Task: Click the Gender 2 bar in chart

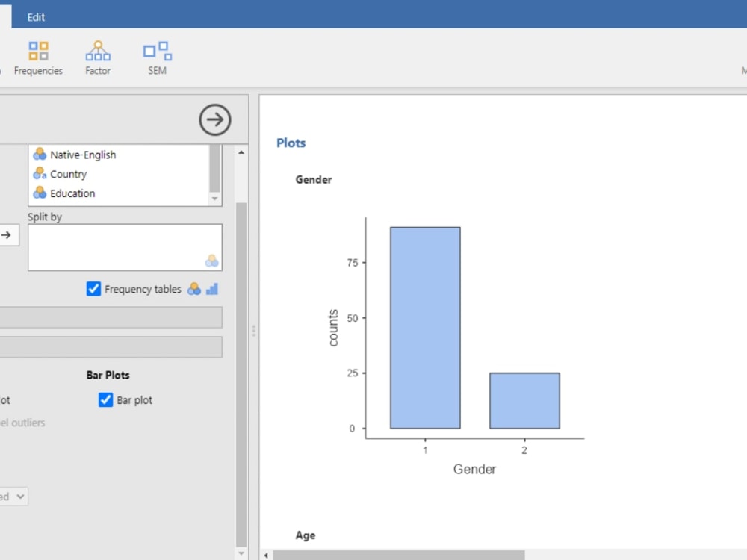Action: (x=524, y=400)
